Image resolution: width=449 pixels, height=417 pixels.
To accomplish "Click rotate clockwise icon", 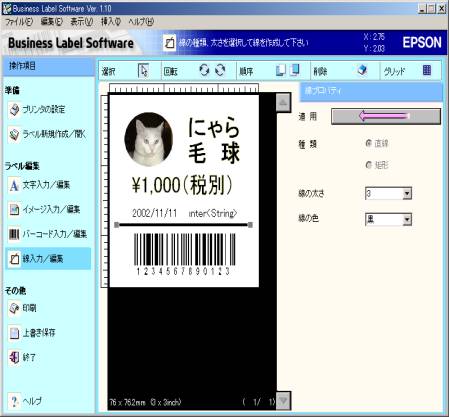I will pyautogui.click(x=220, y=70).
